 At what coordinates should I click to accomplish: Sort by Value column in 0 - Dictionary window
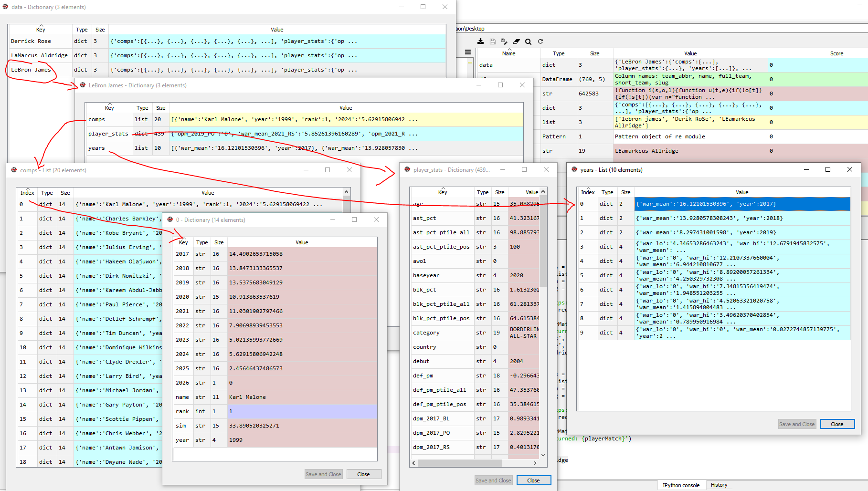coord(302,242)
